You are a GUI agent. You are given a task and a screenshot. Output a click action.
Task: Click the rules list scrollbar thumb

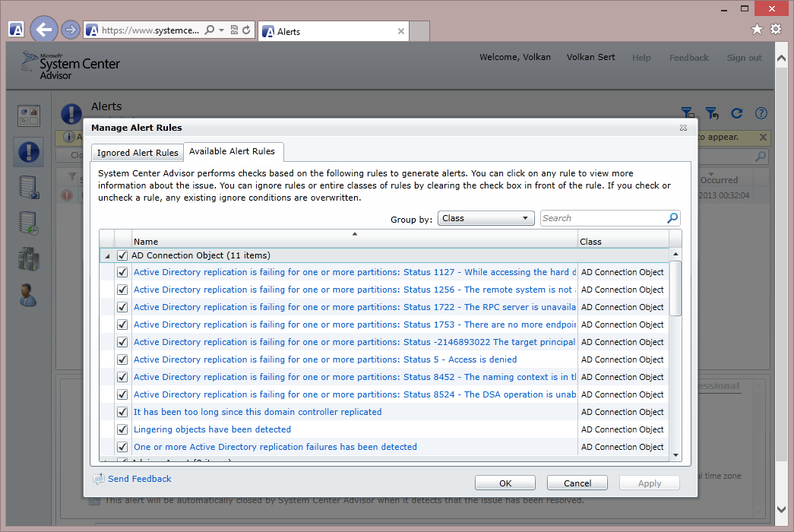[675, 288]
